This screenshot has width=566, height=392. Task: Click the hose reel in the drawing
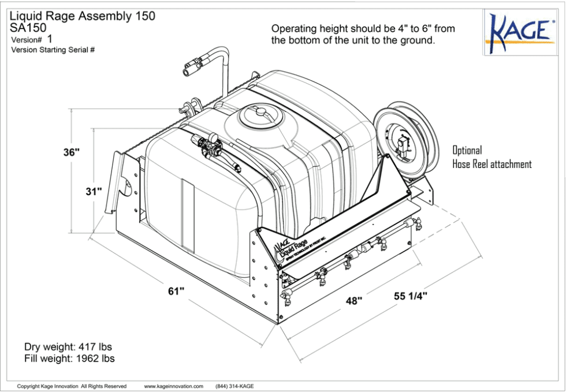pos(406,139)
